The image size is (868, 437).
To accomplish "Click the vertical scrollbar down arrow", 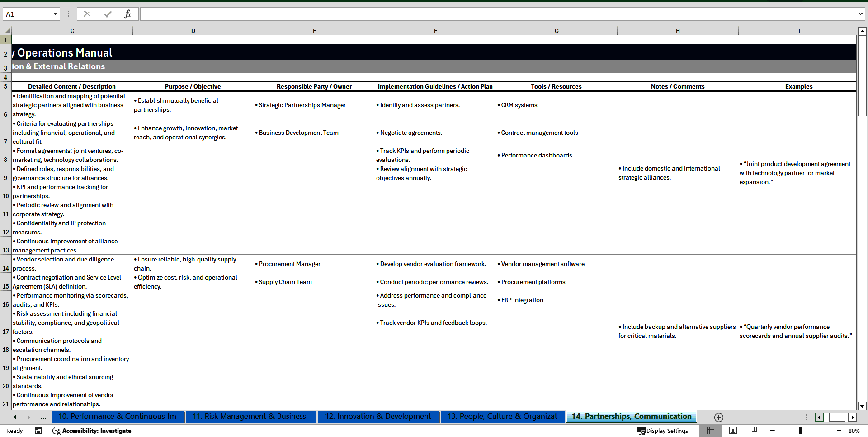I will point(862,406).
